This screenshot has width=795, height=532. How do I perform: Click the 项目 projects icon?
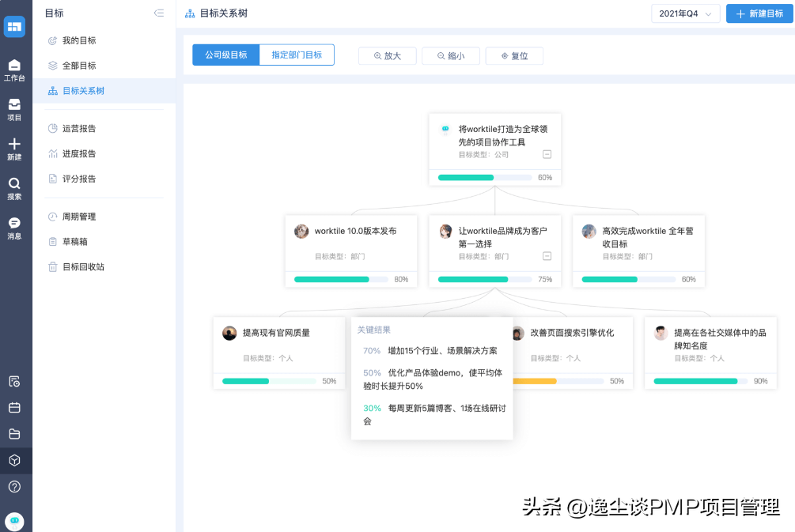point(14,109)
